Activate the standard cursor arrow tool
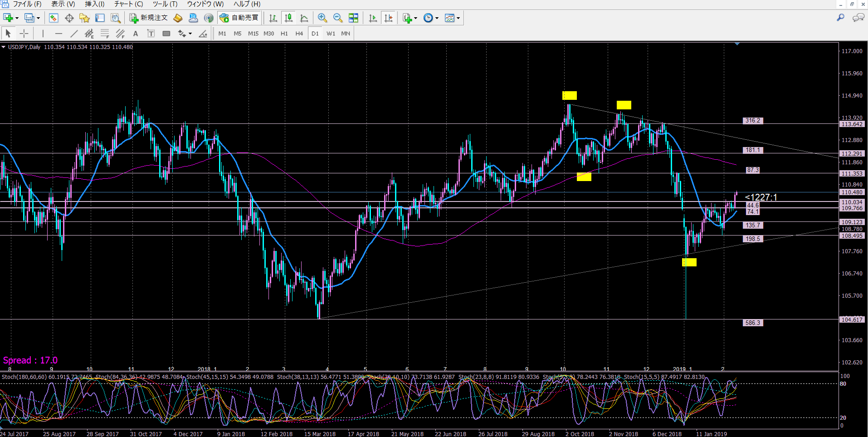868x437 pixels. coord(8,33)
